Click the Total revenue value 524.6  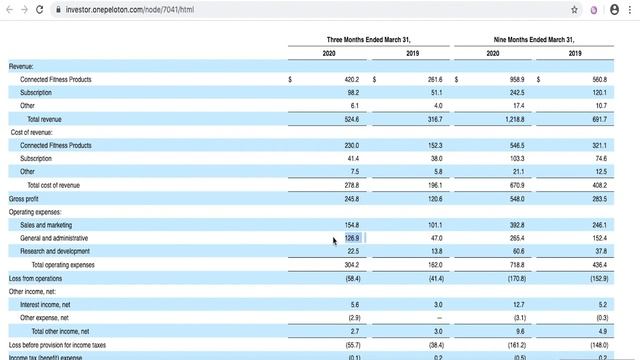tap(352, 119)
